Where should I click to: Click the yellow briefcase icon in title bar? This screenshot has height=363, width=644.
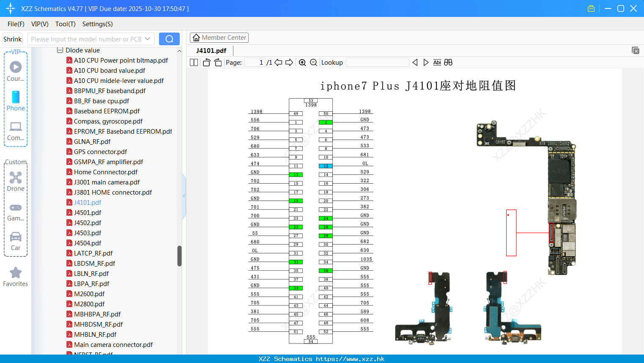(591, 8)
